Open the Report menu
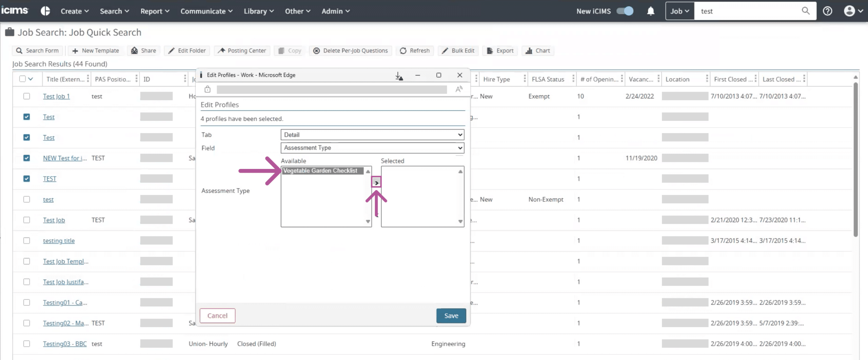 (155, 11)
